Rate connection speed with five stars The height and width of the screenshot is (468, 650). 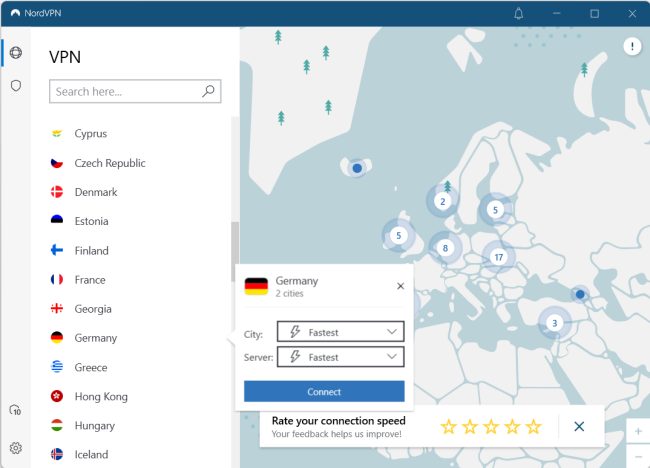coord(533,427)
